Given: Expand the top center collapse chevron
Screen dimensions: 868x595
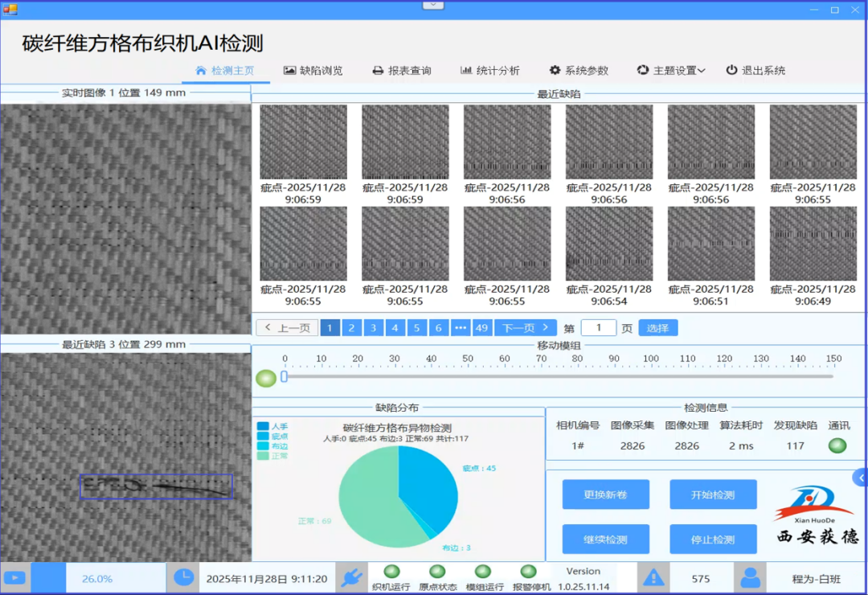Looking at the screenshot, I should coord(433,5).
